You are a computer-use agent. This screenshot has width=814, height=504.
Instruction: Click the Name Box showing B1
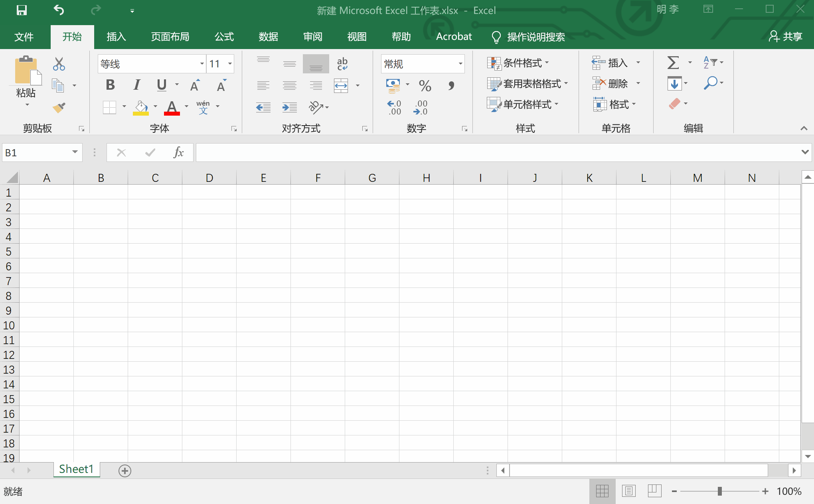click(x=37, y=153)
